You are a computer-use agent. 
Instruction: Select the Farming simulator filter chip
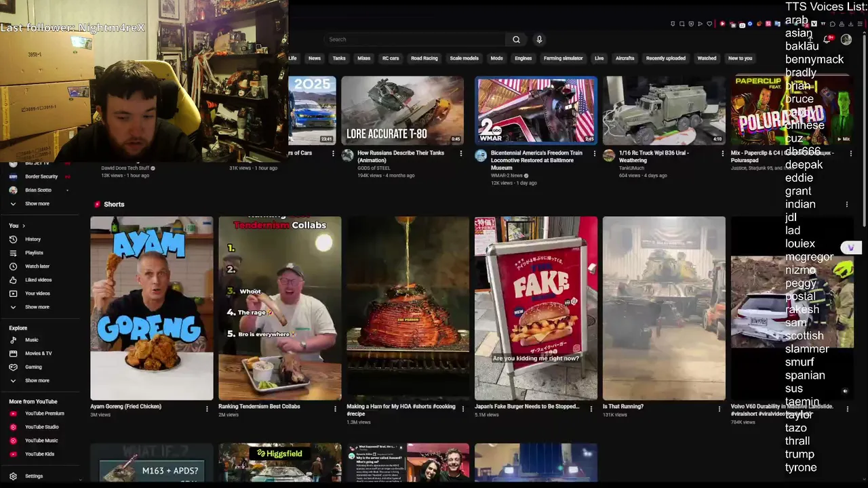click(563, 58)
